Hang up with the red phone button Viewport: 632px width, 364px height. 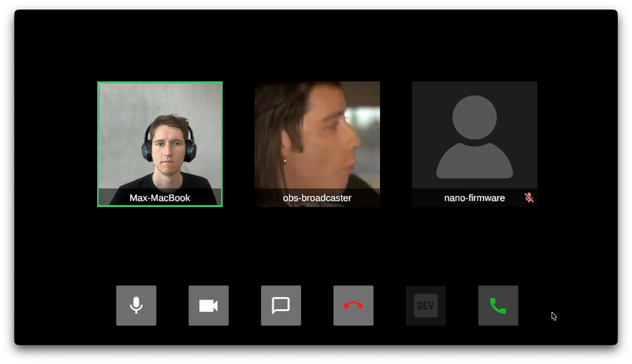click(x=353, y=305)
